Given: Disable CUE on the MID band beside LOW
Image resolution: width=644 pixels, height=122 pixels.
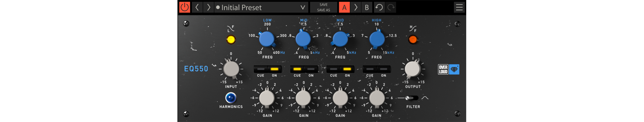Looking at the screenshot, I should tap(297, 69).
